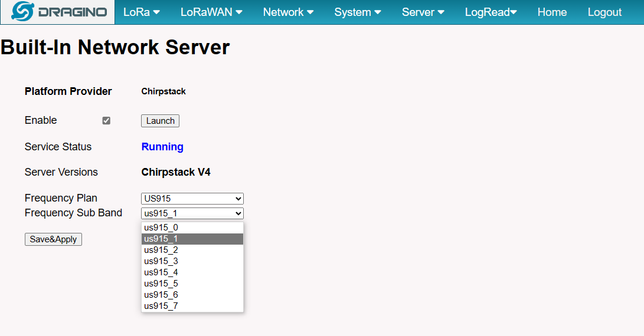Select us915_4 in the dropdown list
Image resolution: width=644 pixels, height=336 pixels.
coord(192,272)
